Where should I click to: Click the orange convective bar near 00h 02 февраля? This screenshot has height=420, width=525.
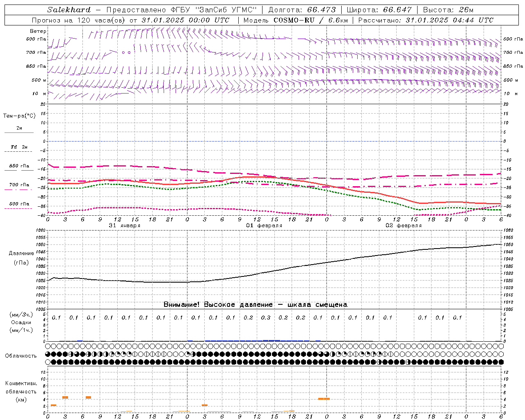tap(324, 399)
